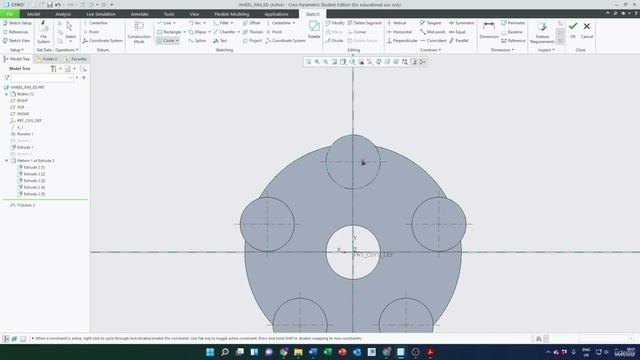This screenshot has height=360, width=640.
Task: Choose the Project tool
Action: pos(252,41)
